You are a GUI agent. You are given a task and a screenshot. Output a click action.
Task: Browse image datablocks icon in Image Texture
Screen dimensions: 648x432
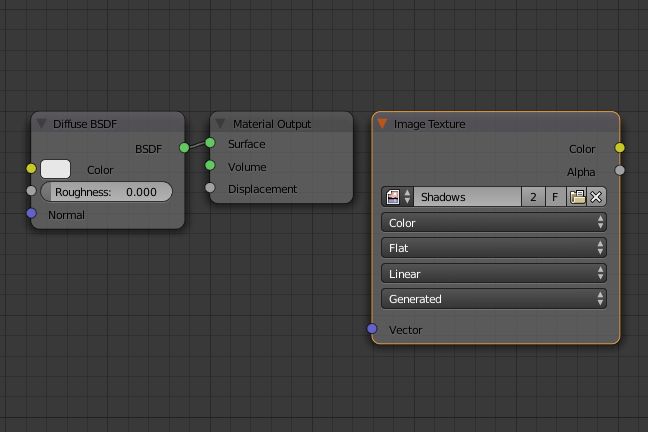398,197
